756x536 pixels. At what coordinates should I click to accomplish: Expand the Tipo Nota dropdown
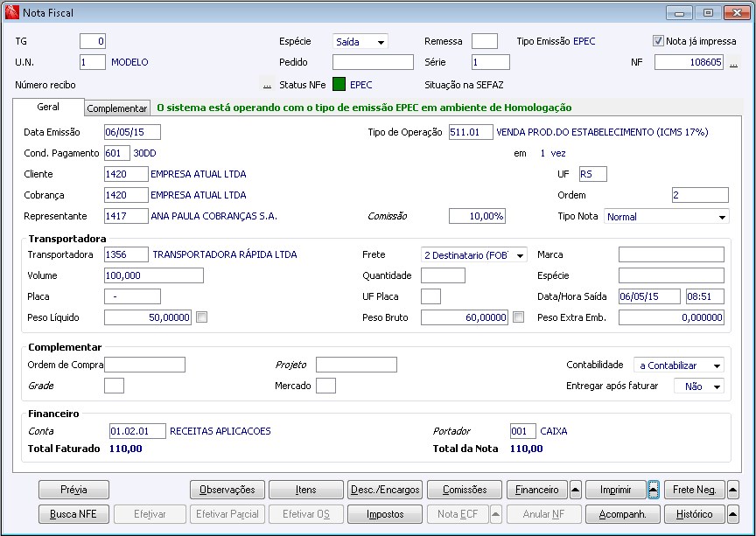tap(722, 217)
